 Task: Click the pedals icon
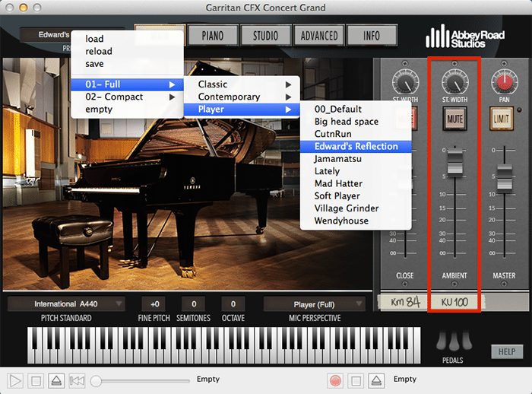(x=454, y=341)
